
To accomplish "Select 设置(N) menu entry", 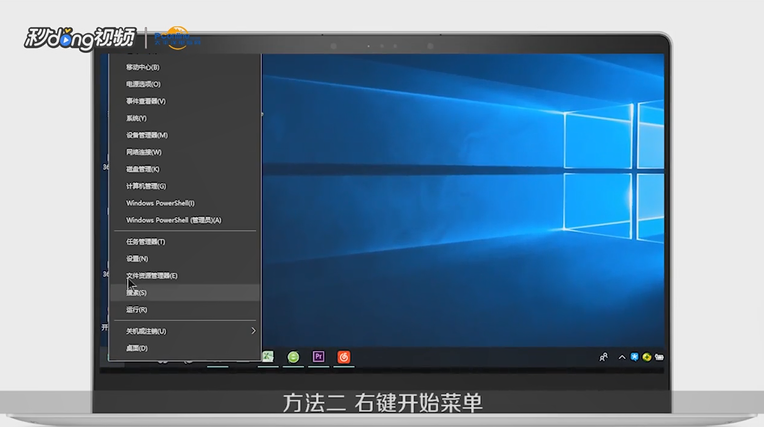I will click(x=185, y=259).
